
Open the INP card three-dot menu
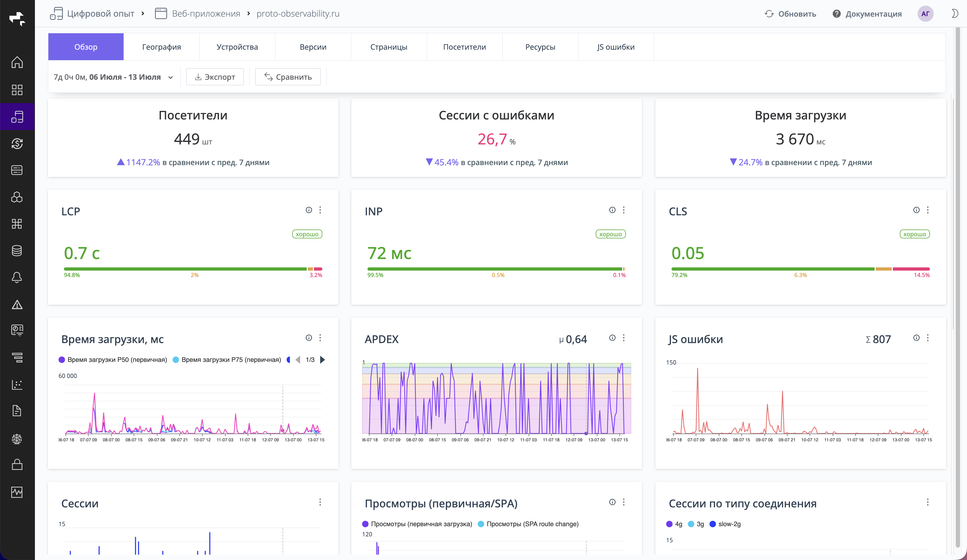pyautogui.click(x=623, y=210)
